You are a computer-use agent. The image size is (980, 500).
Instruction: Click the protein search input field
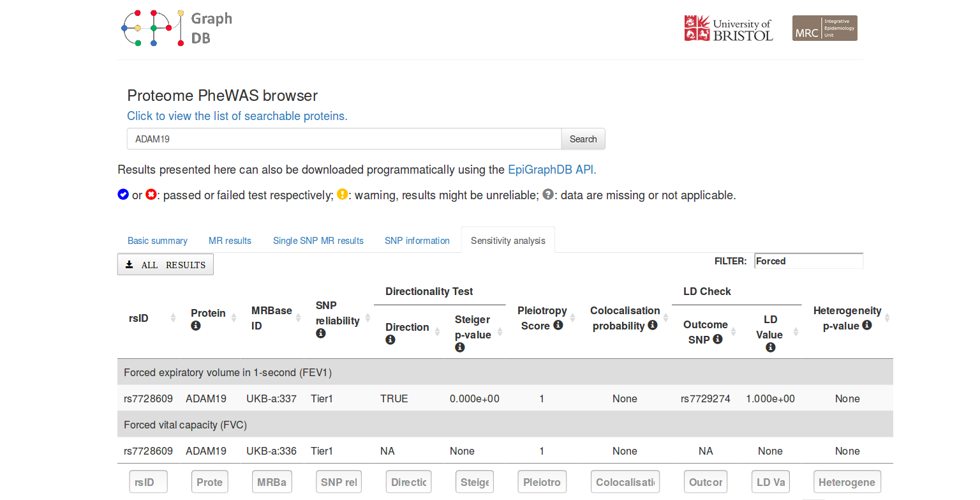click(x=344, y=139)
